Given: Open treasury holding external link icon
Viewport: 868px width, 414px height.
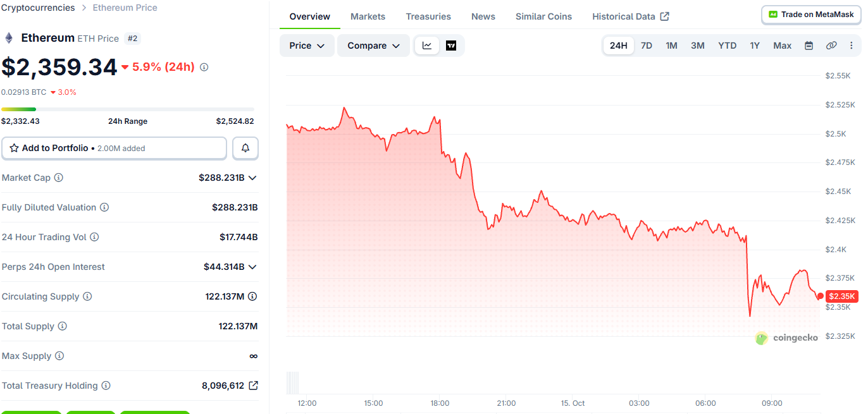Looking at the screenshot, I should pos(253,386).
